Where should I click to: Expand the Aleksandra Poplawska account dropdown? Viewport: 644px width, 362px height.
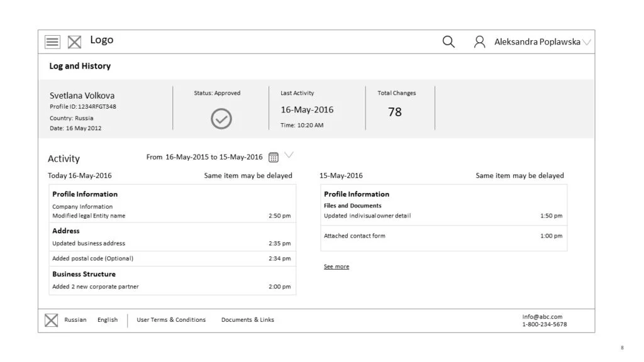point(587,42)
